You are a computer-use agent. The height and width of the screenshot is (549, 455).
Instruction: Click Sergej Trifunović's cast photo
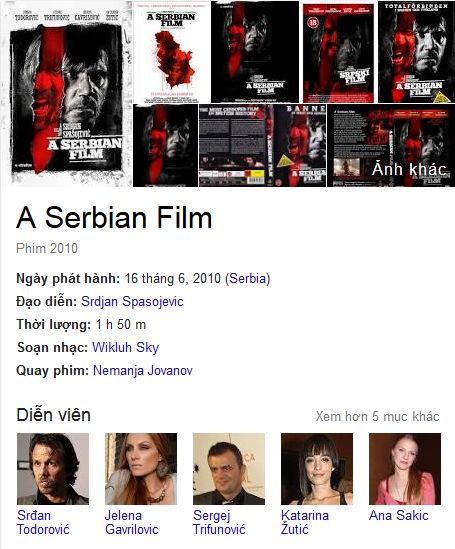[x=229, y=469]
